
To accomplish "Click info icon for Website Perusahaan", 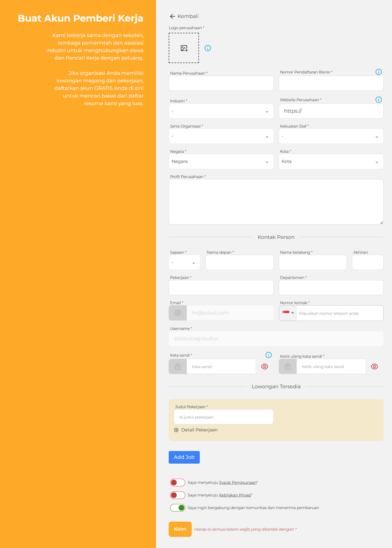I will [x=378, y=100].
